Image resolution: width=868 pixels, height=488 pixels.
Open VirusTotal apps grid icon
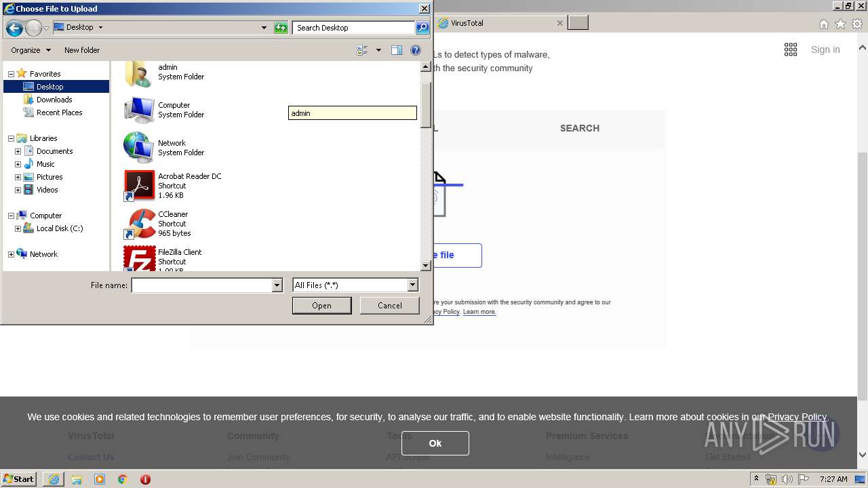tap(791, 49)
